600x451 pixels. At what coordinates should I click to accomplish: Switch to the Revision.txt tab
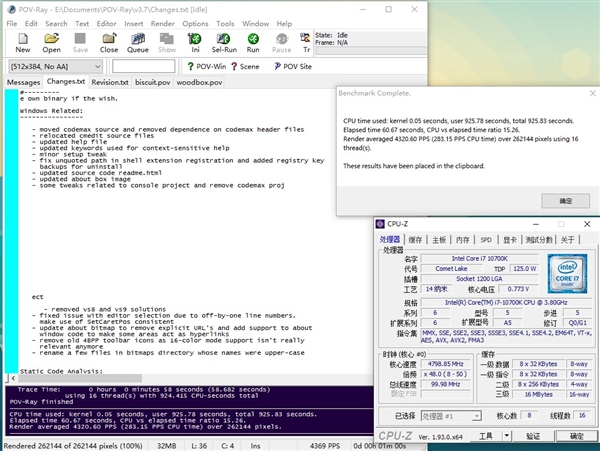pos(110,82)
